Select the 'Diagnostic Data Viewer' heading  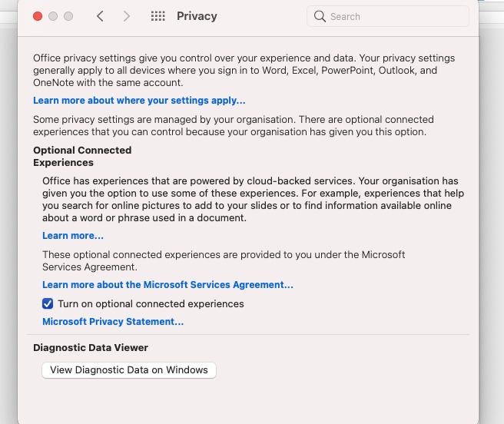pyautogui.click(x=91, y=347)
